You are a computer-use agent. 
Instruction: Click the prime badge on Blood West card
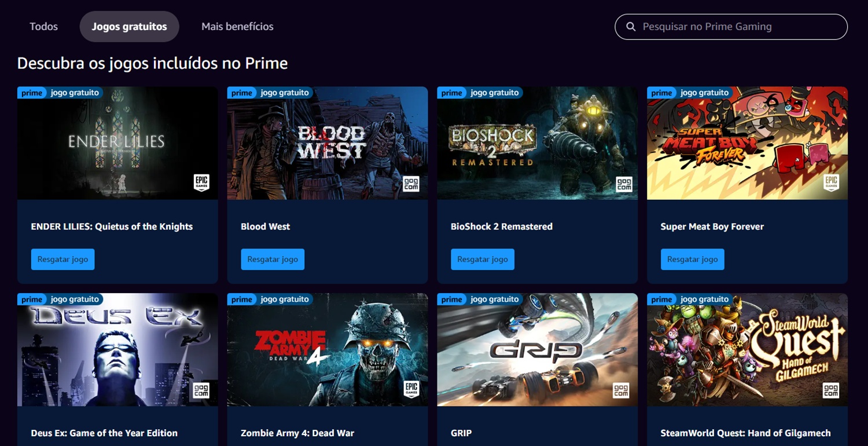tap(242, 93)
